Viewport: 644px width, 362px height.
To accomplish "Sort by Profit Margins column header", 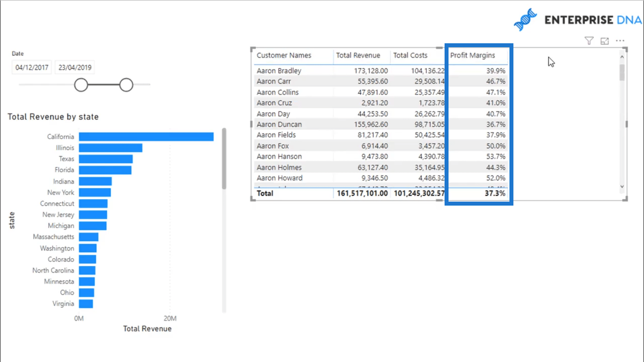I will pyautogui.click(x=473, y=55).
